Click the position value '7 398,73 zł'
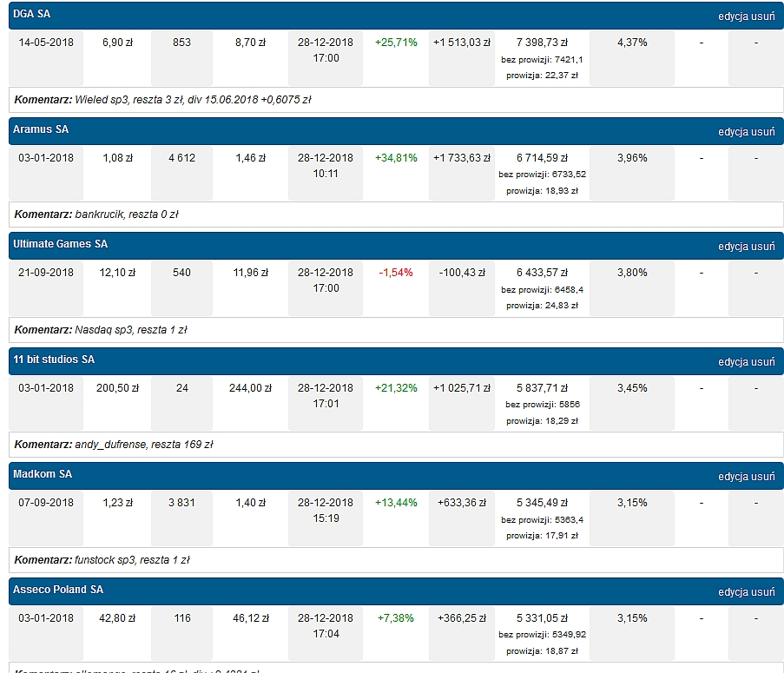This screenshot has height=673, width=784. click(542, 43)
